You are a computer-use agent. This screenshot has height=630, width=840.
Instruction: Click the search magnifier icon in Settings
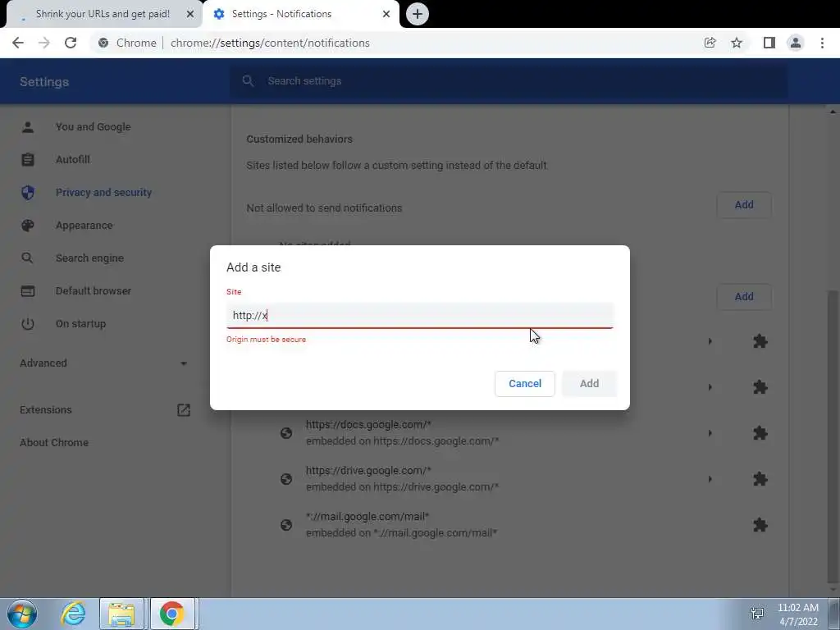tap(248, 81)
